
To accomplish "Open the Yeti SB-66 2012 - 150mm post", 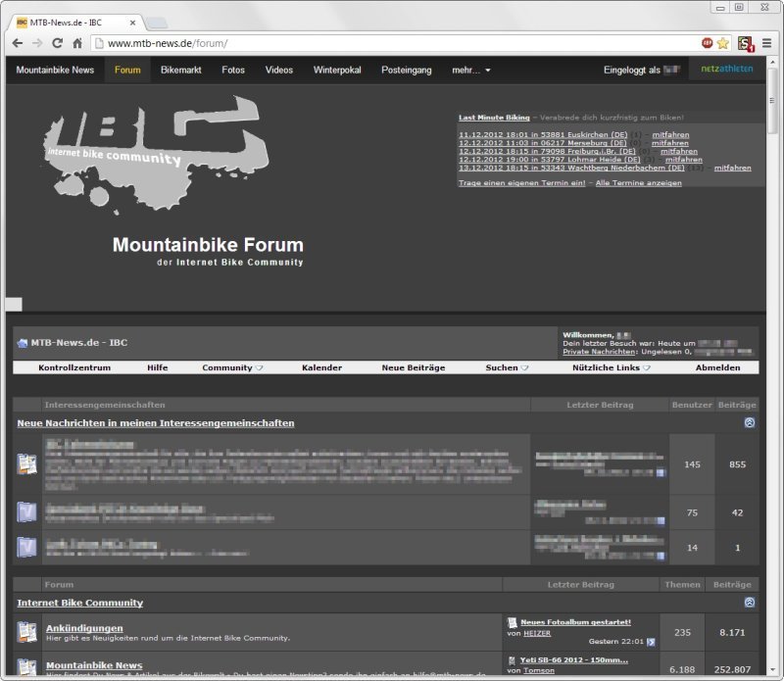I will tap(574, 660).
